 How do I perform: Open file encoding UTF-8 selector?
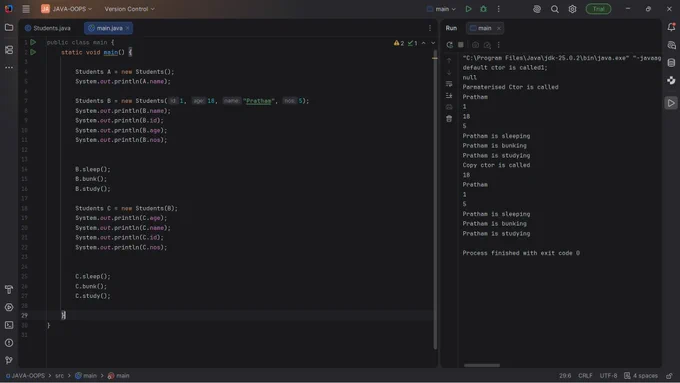pyautogui.click(x=608, y=376)
